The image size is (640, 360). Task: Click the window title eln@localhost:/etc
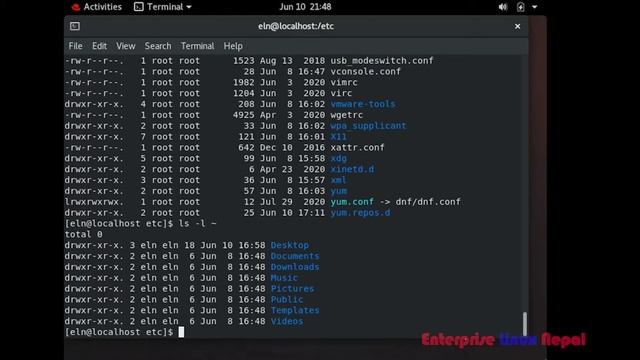coord(296,26)
